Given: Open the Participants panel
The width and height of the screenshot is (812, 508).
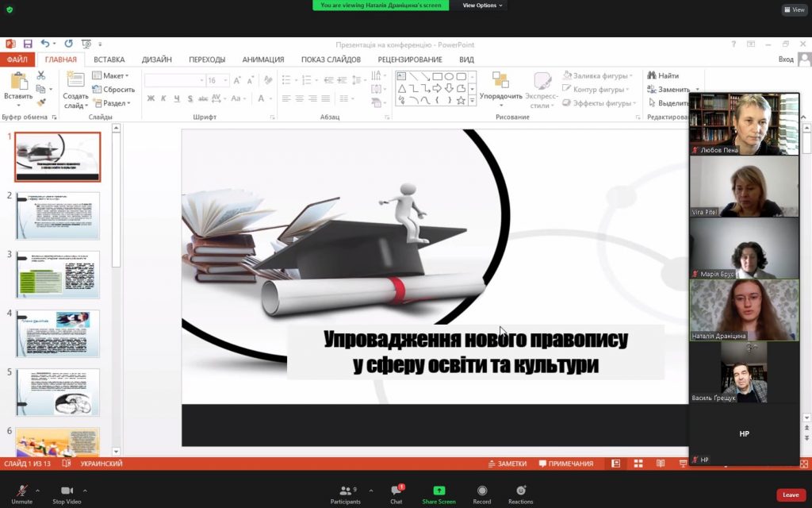Looking at the screenshot, I should [346, 494].
